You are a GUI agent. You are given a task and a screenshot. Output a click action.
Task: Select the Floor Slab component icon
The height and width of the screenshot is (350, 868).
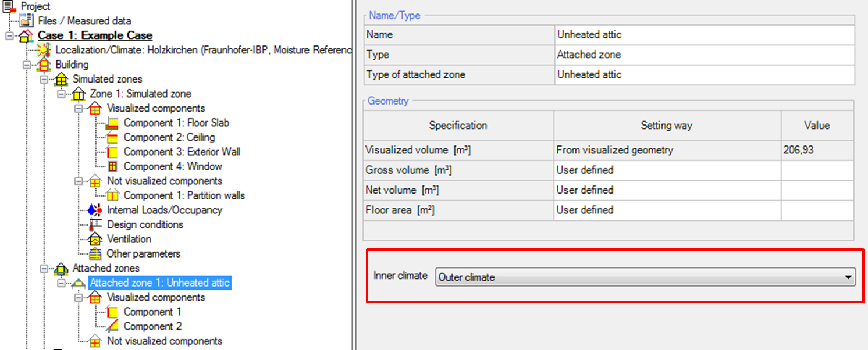[113, 123]
